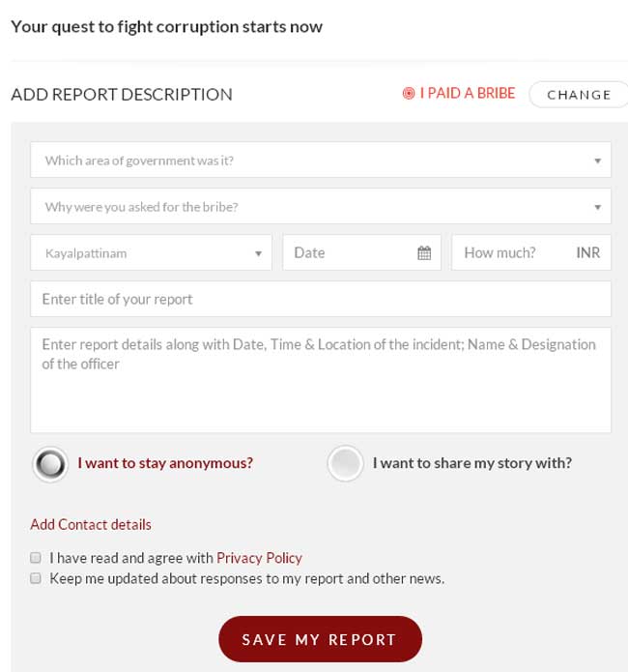Select 'I want to stay anonymous' radio button
Viewport: 628px width, 672px height.
point(50,464)
